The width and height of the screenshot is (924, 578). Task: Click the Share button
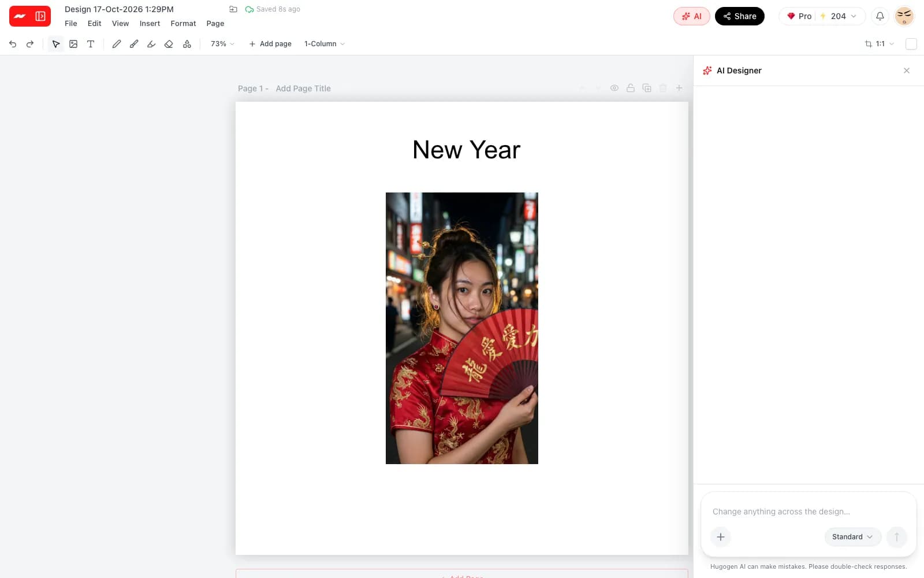[x=740, y=16]
